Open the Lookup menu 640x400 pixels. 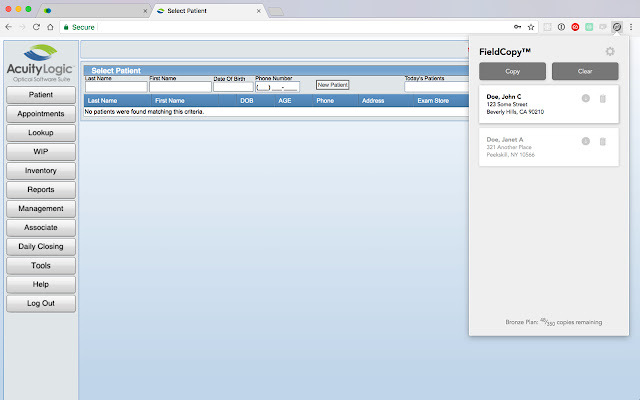[41, 133]
